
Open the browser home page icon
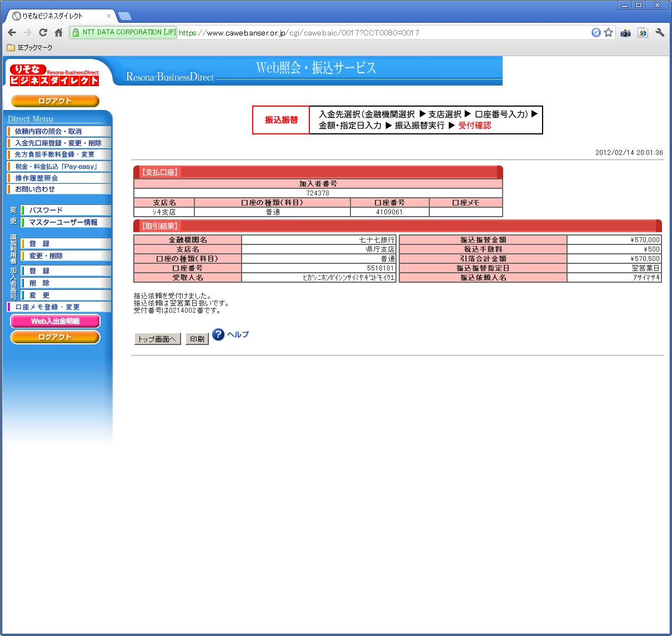(58, 33)
